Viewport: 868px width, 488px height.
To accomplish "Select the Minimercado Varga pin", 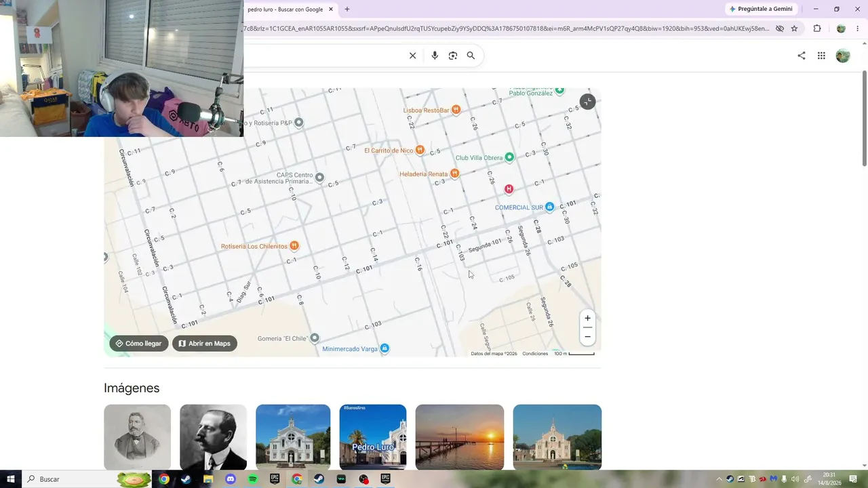I will 384,348.
